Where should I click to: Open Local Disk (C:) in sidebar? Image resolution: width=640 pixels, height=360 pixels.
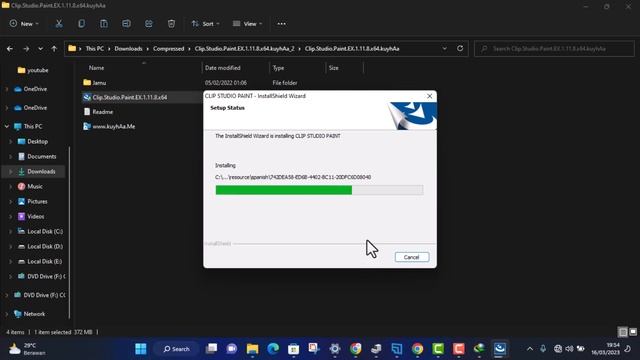[40, 231]
